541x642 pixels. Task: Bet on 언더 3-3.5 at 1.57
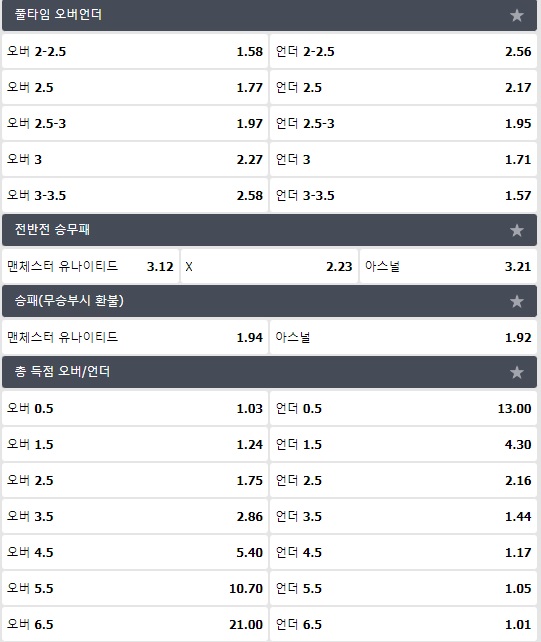pos(403,195)
